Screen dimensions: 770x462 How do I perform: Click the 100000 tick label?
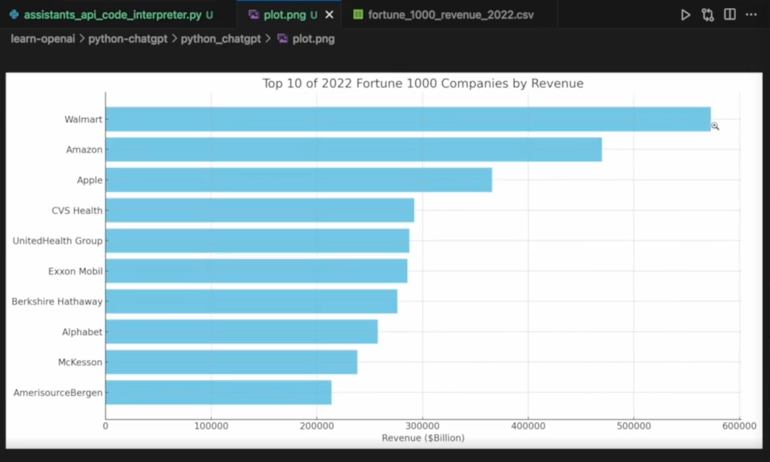click(211, 426)
